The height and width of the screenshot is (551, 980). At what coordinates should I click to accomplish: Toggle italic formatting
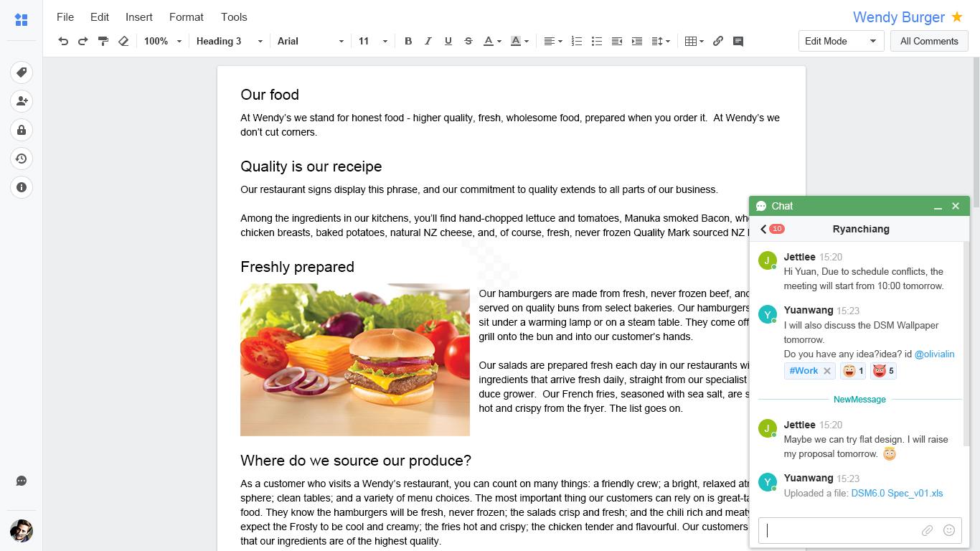pyautogui.click(x=428, y=42)
